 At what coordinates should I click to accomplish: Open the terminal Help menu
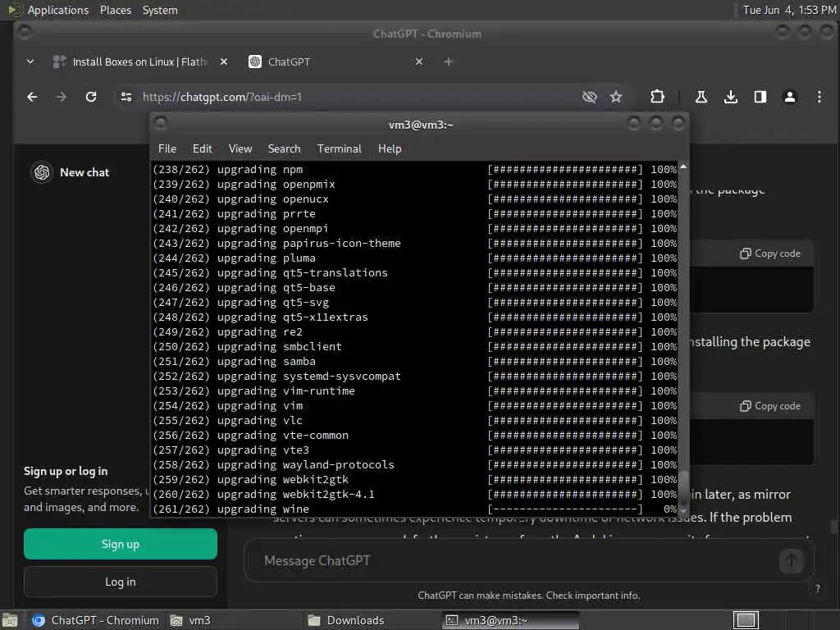[x=390, y=149]
